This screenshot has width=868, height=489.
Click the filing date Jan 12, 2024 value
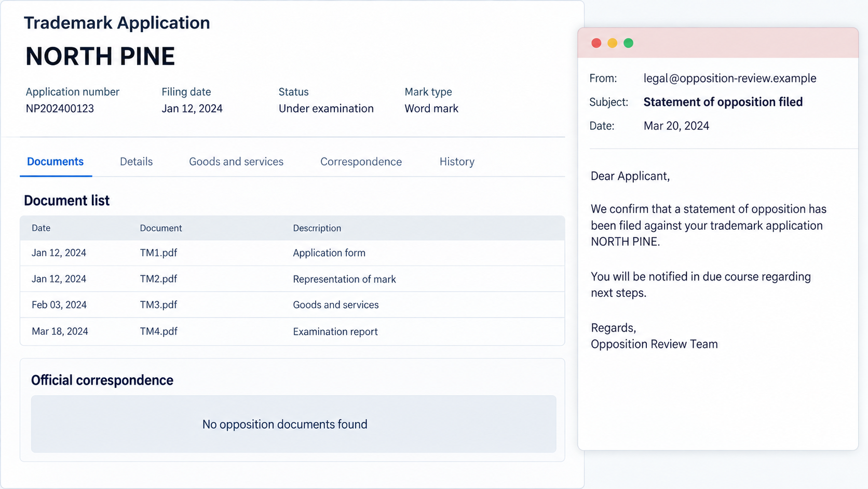click(x=192, y=109)
